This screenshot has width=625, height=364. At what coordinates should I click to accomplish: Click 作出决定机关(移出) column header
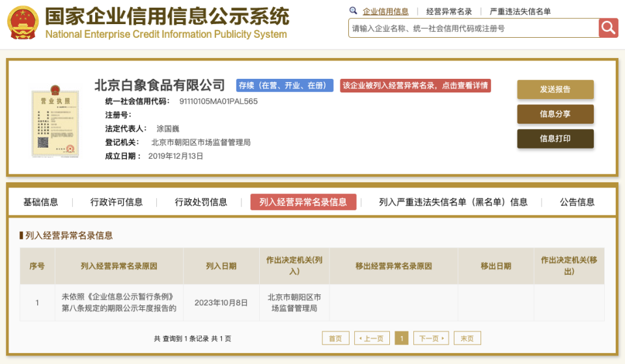coord(569,266)
